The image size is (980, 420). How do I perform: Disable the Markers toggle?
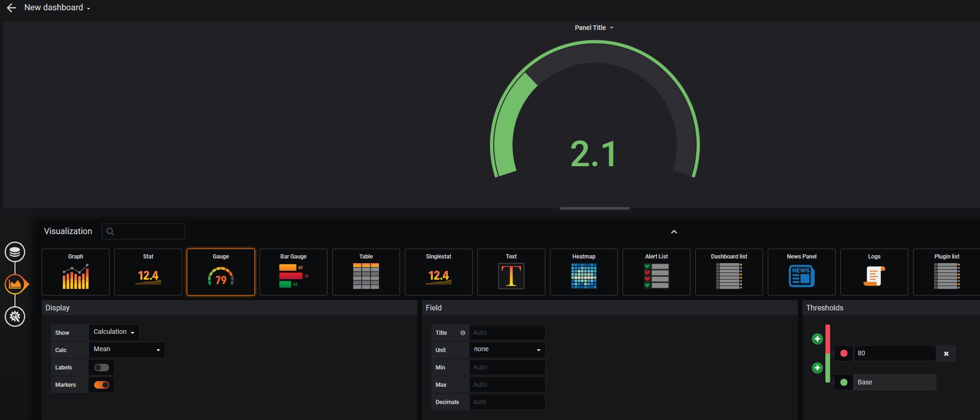[101, 385]
